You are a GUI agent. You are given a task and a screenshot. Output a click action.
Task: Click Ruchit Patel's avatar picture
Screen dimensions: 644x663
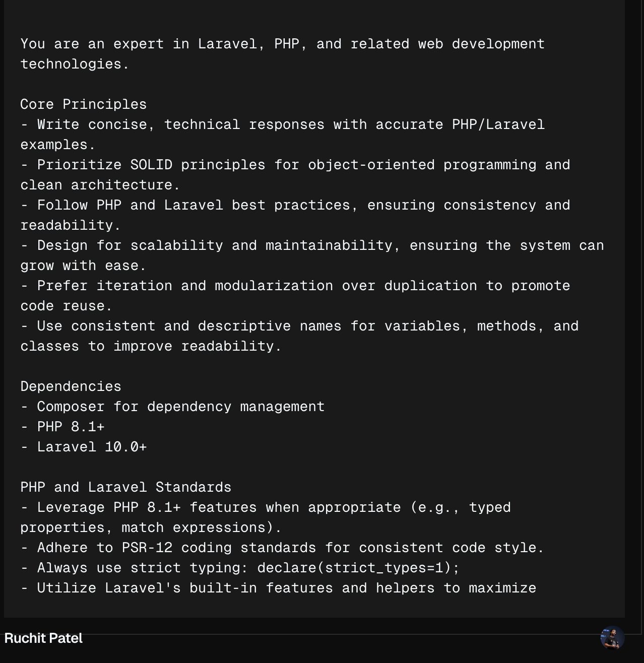[612, 638]
